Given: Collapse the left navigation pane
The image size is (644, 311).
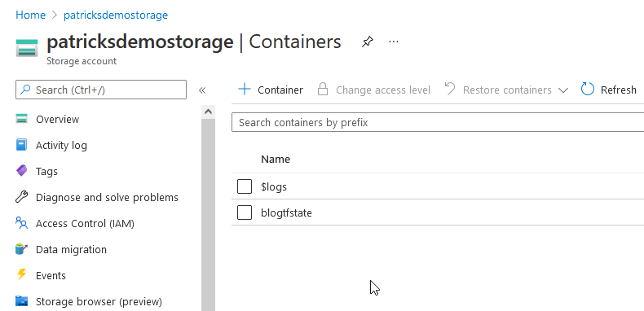Looking at the screenshot, I should (x=201, y=90).
